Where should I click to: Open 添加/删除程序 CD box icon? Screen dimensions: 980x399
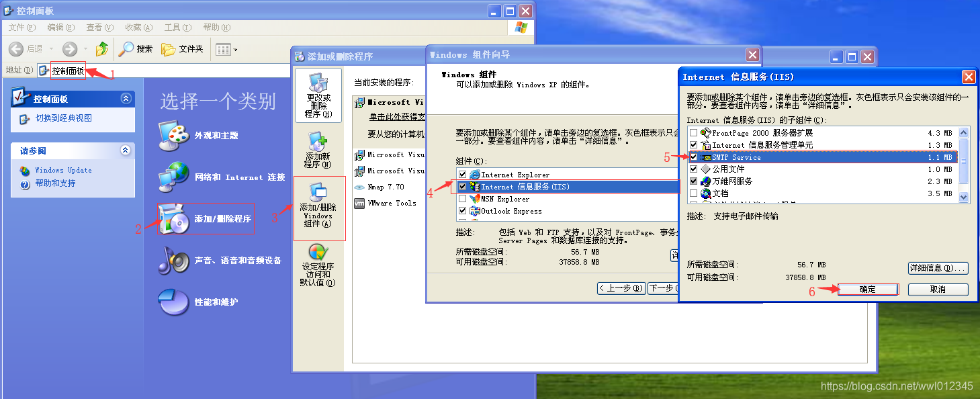tap(174, 219)
